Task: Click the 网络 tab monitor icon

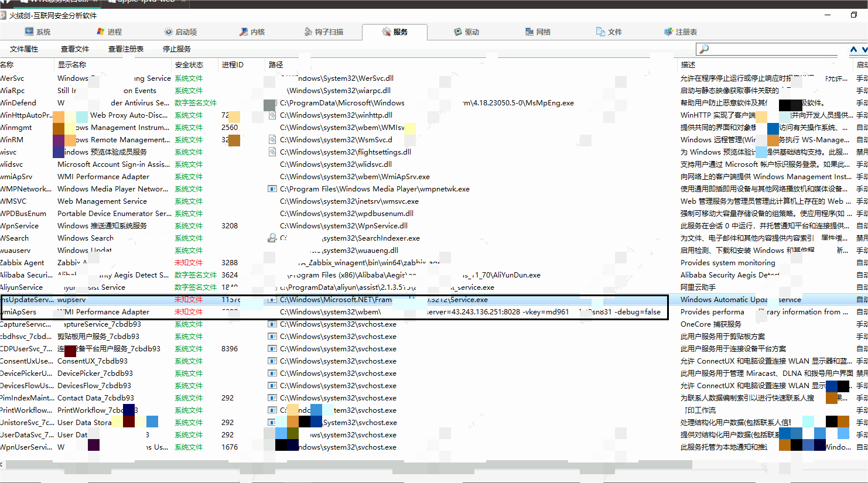Action: click(x=529, y=32)
